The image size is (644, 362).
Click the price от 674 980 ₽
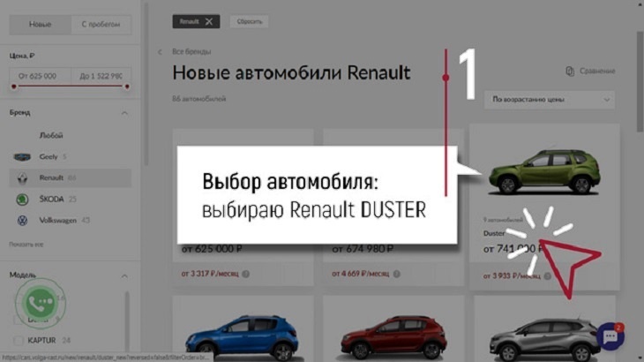tap(363, 249)
